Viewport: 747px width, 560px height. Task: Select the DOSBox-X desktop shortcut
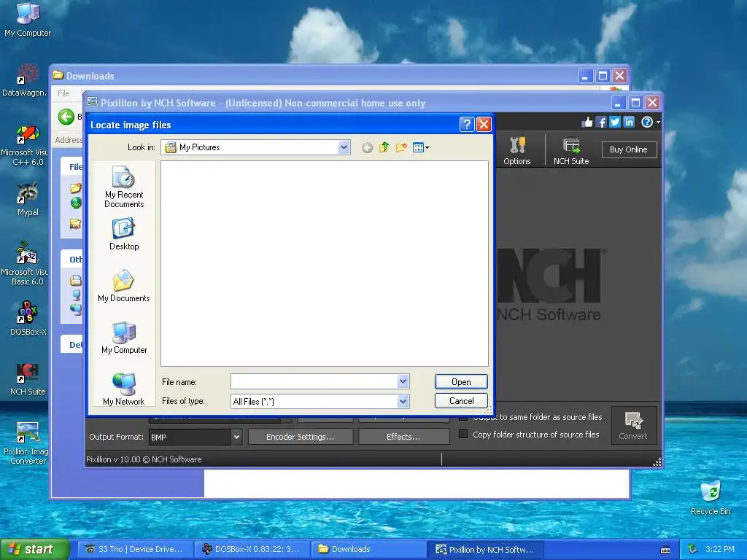point(28,318)
